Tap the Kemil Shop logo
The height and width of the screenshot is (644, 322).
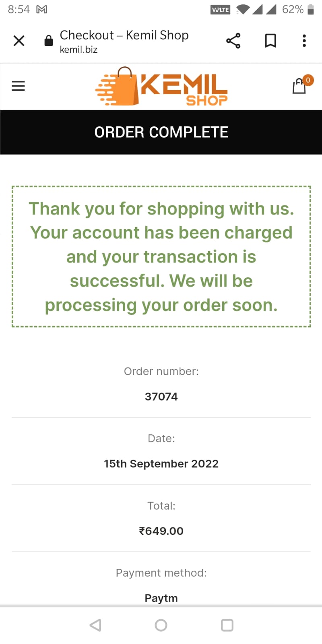[161, 87]
